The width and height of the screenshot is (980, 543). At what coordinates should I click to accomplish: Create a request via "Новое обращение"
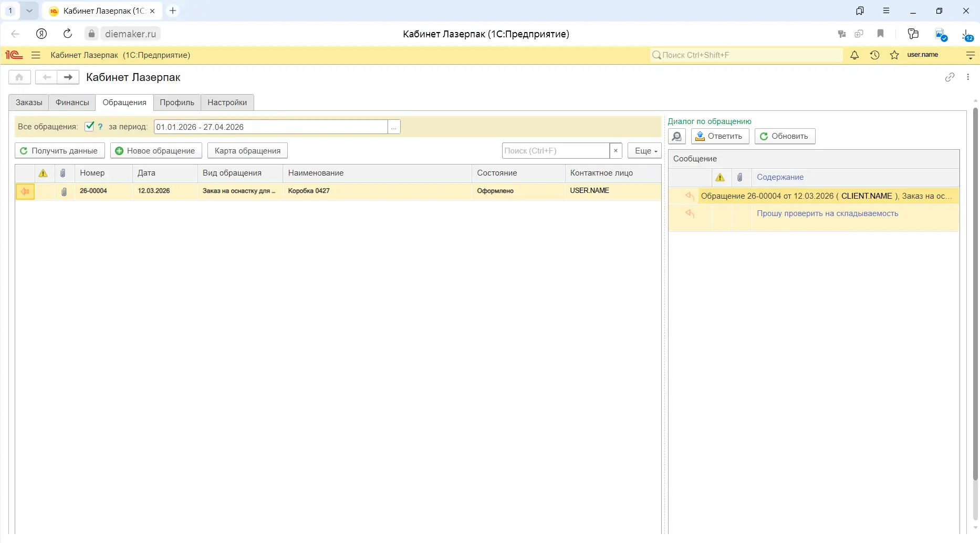click(156, 151)
